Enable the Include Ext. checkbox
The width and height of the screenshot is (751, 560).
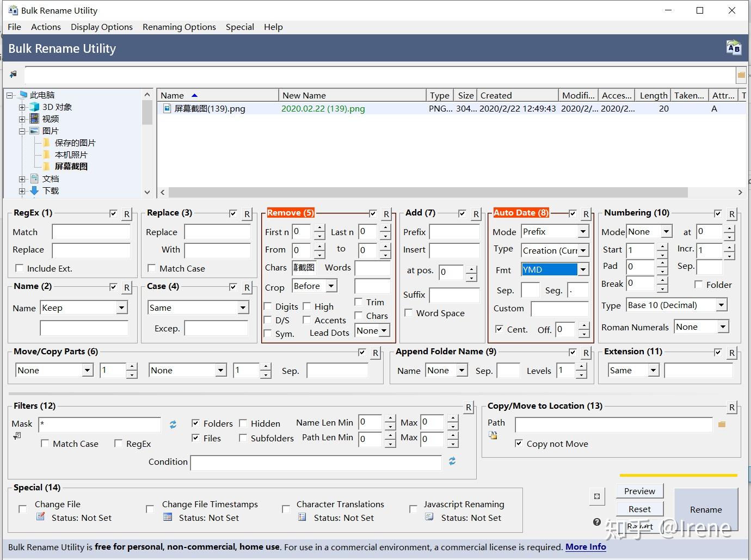tap(20, 268)
